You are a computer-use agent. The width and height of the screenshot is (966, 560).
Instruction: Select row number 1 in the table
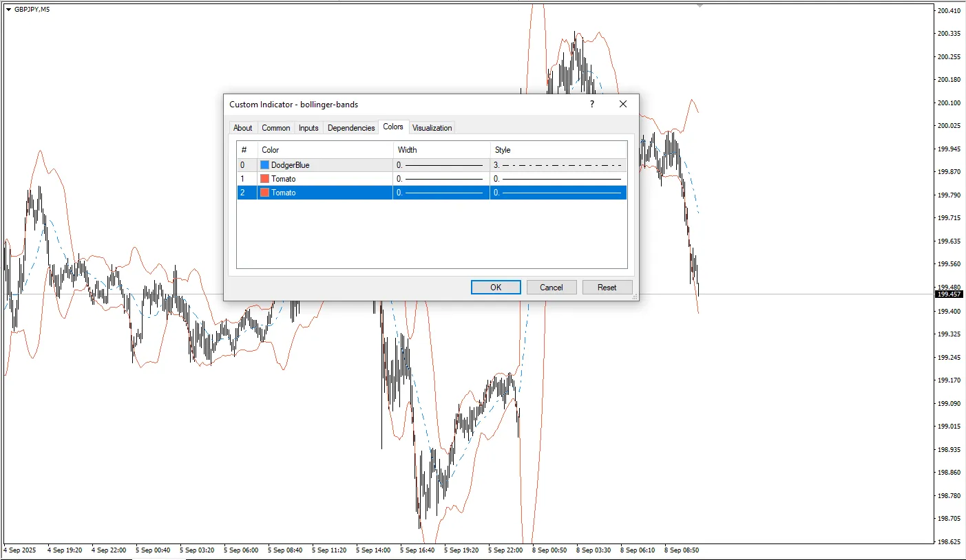point(242,179)
